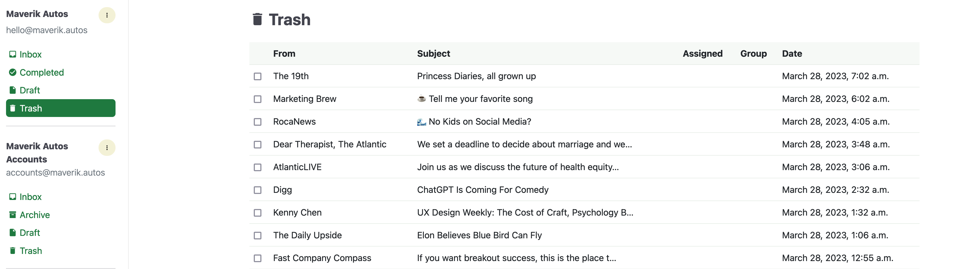Click the Assigned column header

coord(702,54)
